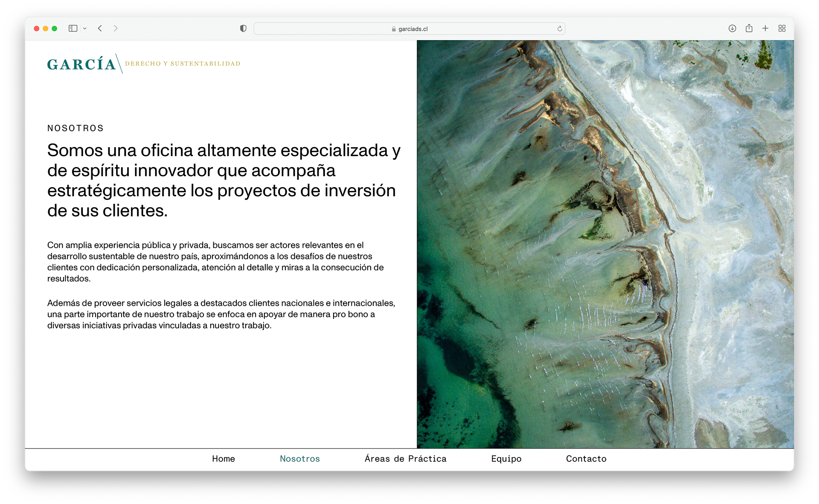The width and height of the screenshot is (819, 504).
Task: Reload the page with the refresh icon
Action: click(560, 29)
